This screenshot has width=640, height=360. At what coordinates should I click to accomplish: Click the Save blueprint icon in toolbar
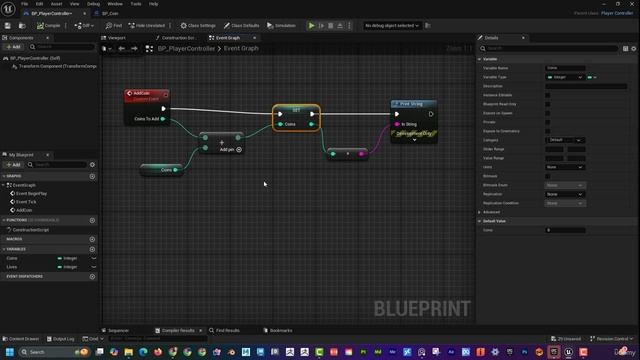tap(7, 26)
